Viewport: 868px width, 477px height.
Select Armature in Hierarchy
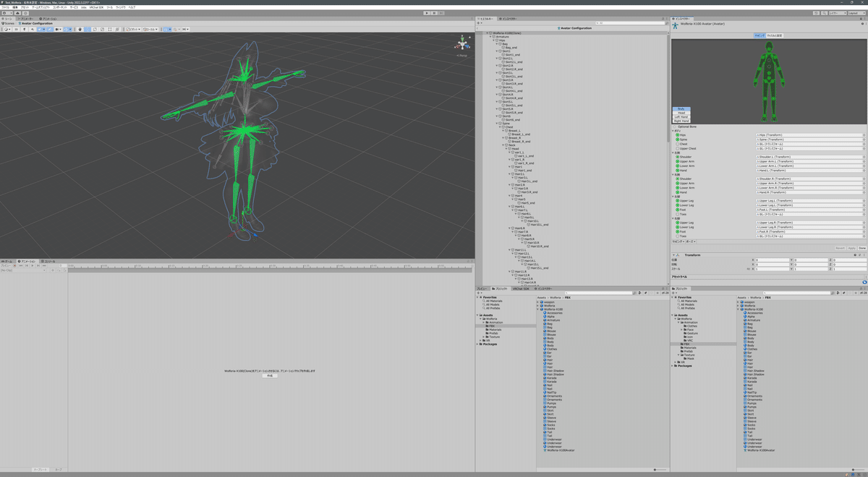pos(503,37)
